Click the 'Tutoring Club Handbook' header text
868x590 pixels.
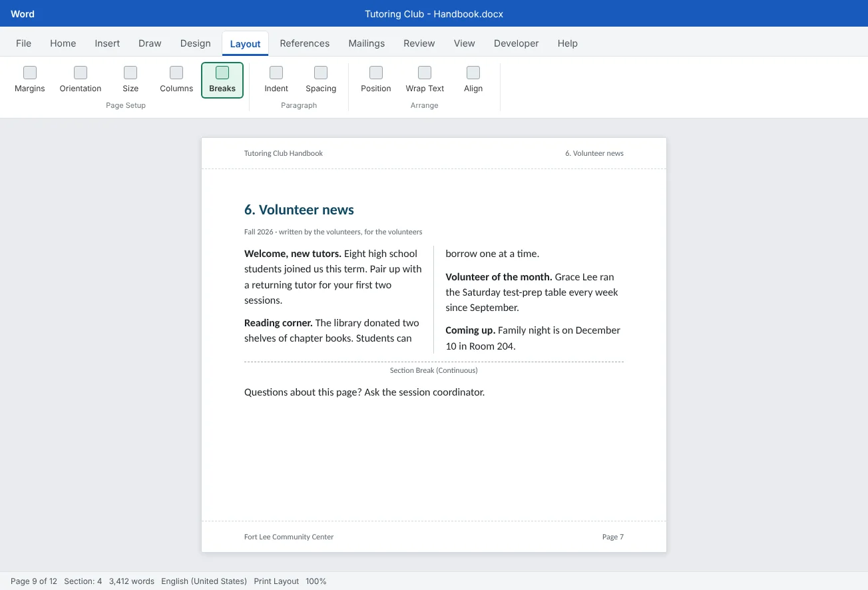[284, 153]
